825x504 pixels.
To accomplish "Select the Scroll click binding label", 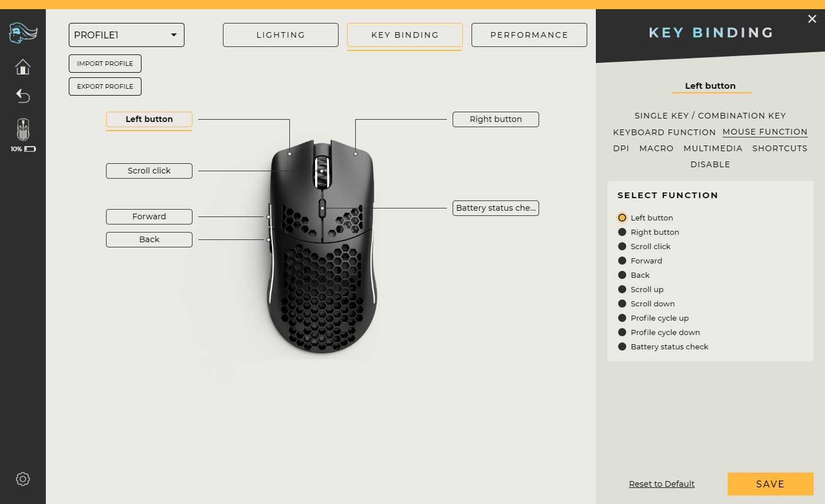I will [149, 171].
